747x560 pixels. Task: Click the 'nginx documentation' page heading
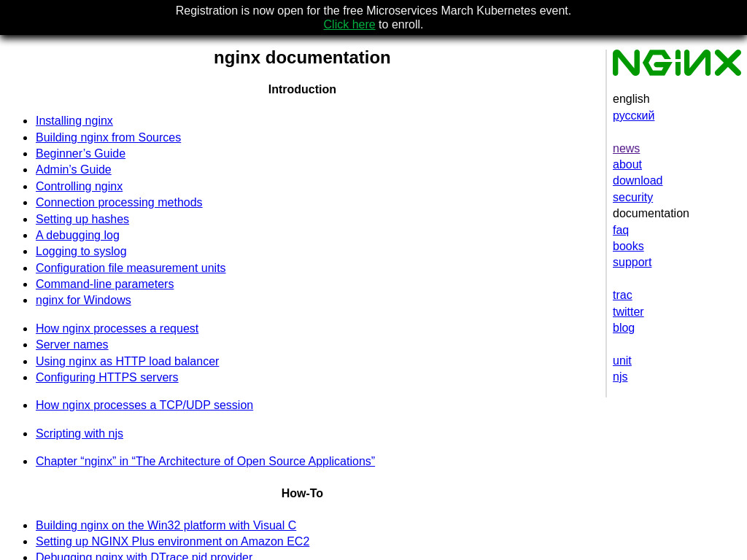[x=302, y=58]
